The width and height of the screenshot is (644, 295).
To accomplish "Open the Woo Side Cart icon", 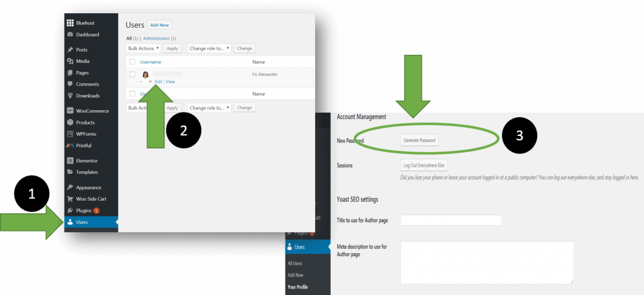I will [x=70, y=199].
